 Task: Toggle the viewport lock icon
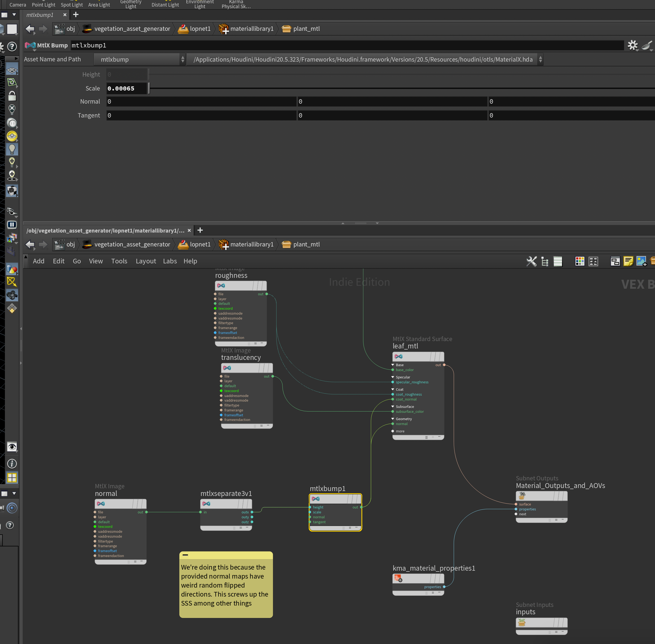12,96
